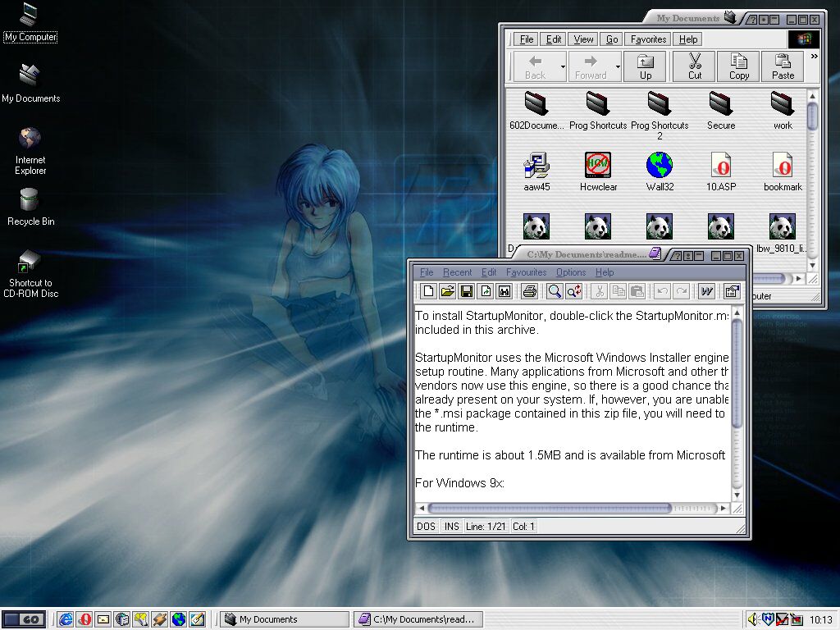840x630 pixels.
Task: Print the readme document
Action: [x=529, y=291]
